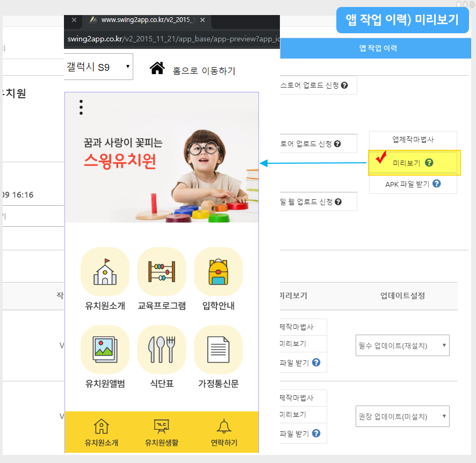The width and height of the screenshot is (476, 463).
Task: Click the 앱 작업 이력 blue header tab
Action: (x=378, y=48)
